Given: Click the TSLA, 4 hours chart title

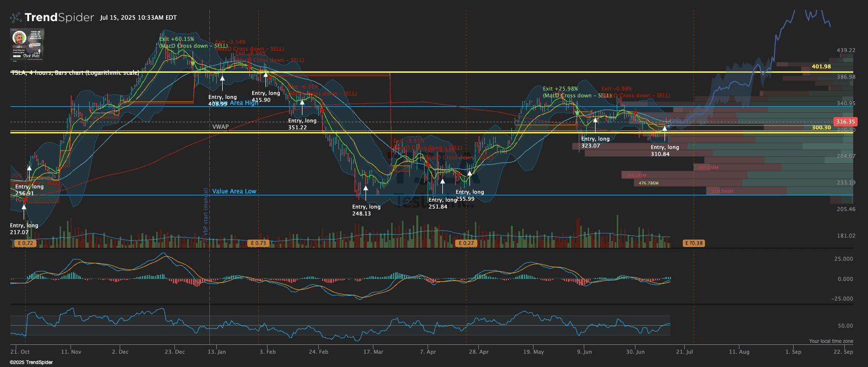Looking at the screenshot, I should click(x=75, y=73).
